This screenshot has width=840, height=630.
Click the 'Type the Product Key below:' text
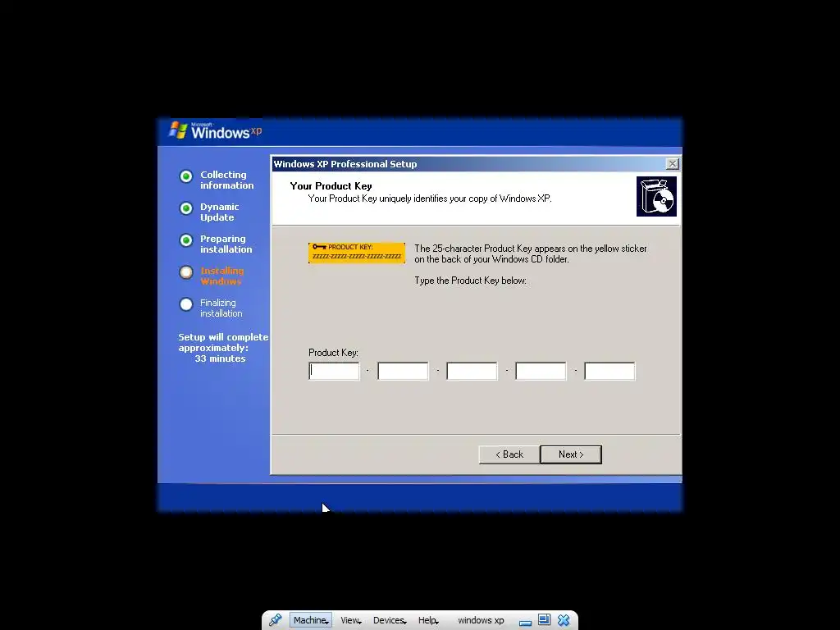pos(470,281)
